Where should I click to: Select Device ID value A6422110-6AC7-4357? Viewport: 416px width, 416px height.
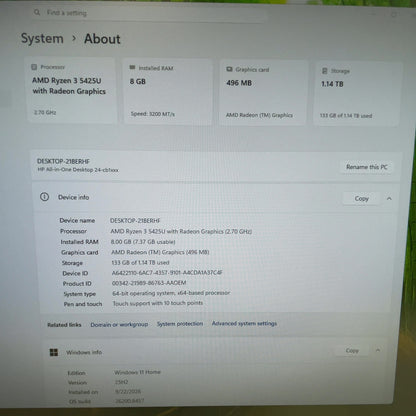pyautogui.click(x=167, y=273)
